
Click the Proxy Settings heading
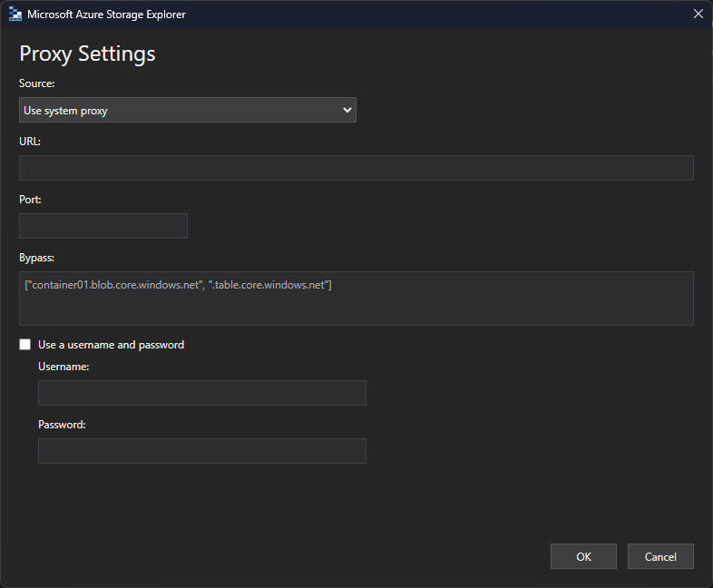point(87,54)
